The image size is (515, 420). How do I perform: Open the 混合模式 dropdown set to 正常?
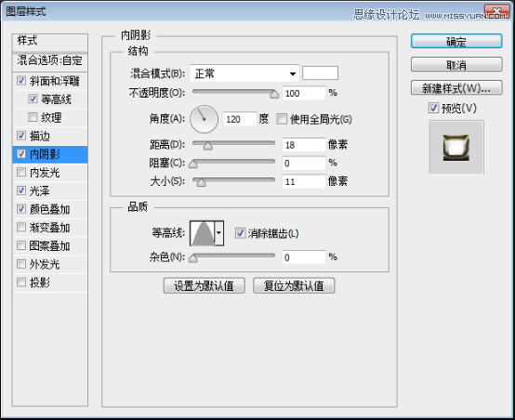pos(244,73)
